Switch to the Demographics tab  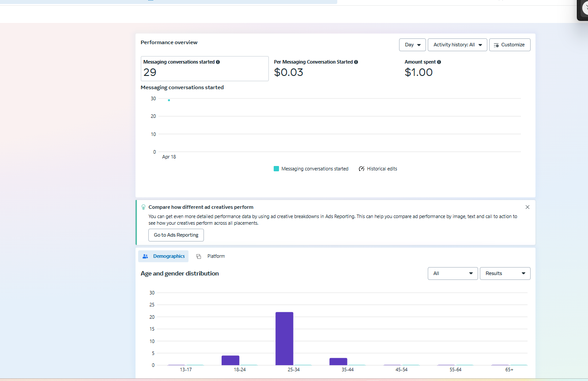pyautogui.click(x=163, y=257)
